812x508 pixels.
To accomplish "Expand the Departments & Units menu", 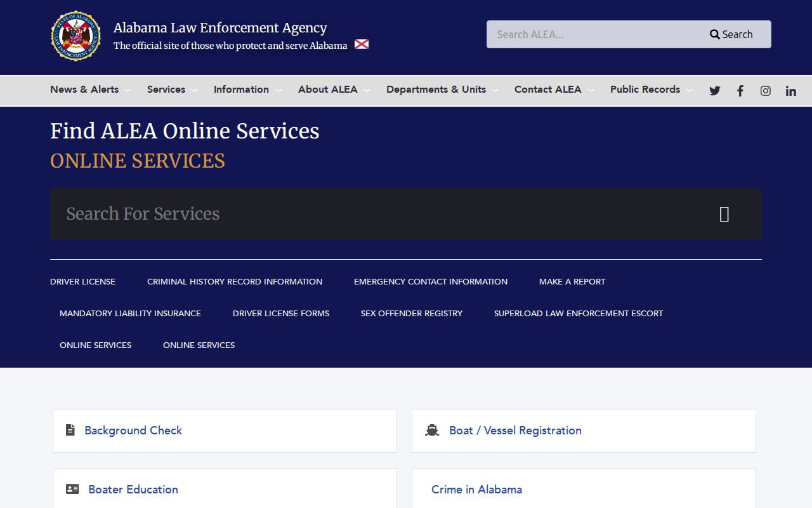I will 442,90.
